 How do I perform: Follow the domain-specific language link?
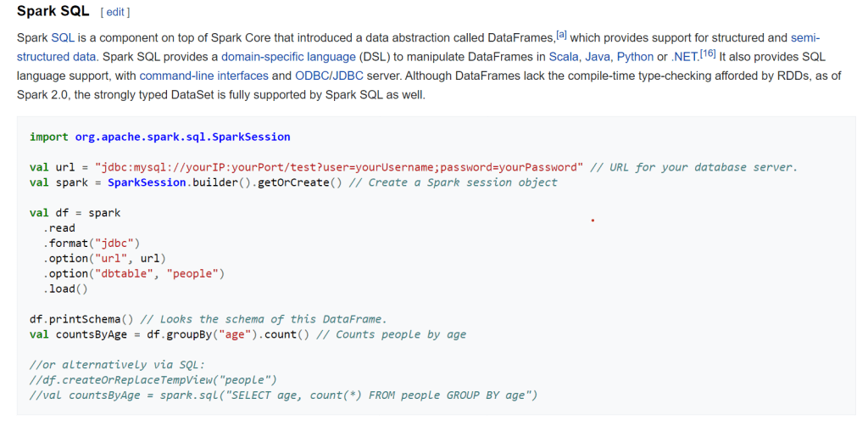(x=288, y=57)
